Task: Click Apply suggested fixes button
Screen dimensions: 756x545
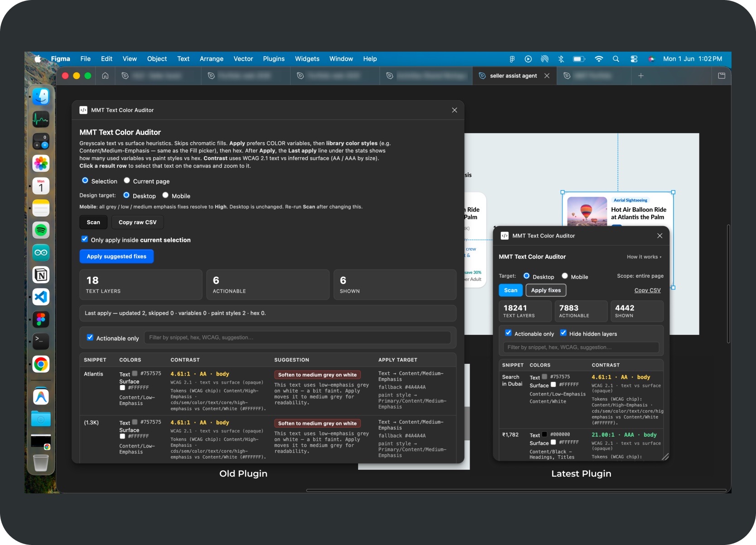Action: point(116,256)
